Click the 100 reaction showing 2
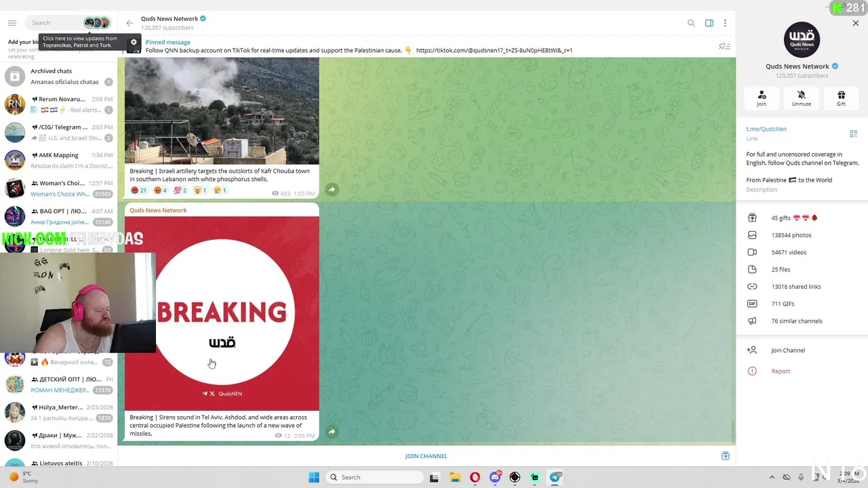 point(180,190)
